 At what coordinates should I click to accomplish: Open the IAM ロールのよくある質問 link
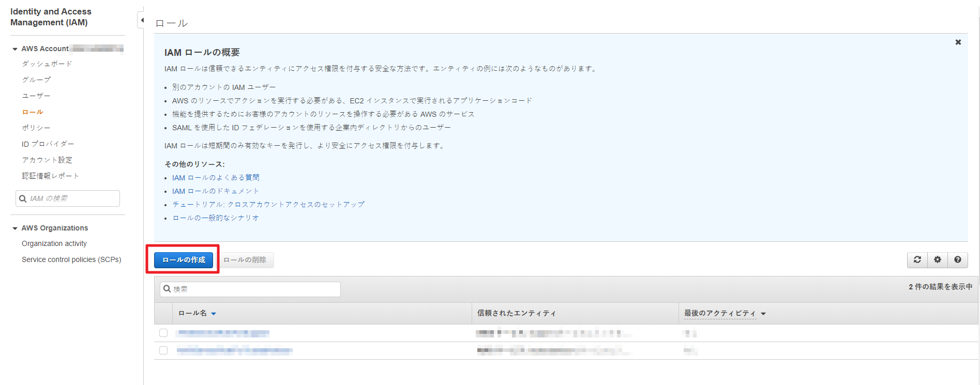coord(216,178)
